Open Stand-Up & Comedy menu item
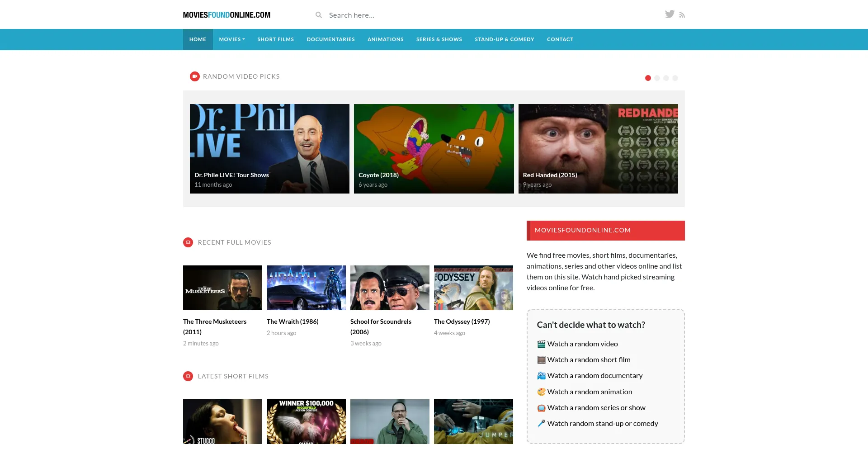Image resolution: width=868 pixels, height=449 pixels. click(505, 39)
